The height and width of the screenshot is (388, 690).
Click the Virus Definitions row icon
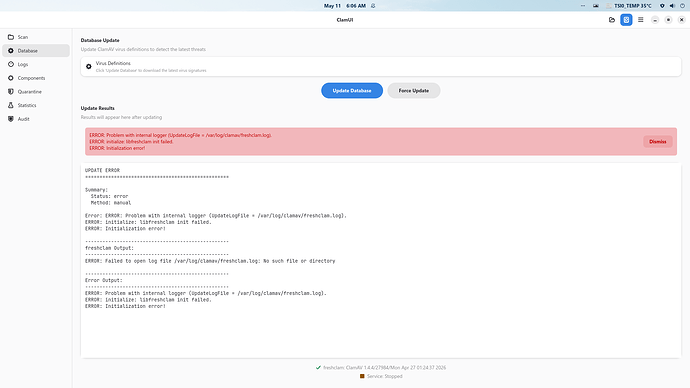click(88, 66)
